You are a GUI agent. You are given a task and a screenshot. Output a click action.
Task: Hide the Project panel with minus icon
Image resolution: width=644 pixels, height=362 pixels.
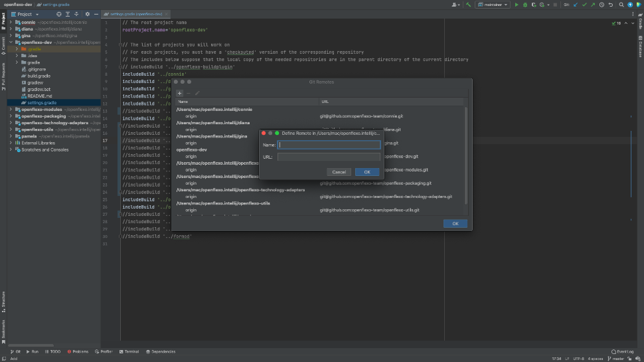96,14
